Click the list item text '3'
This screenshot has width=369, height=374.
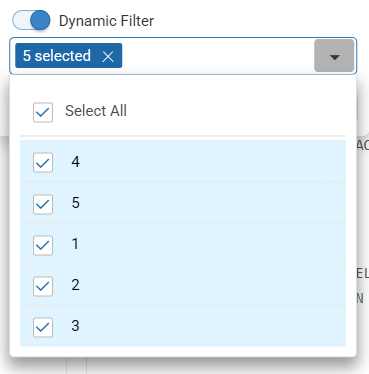point(75,326)
